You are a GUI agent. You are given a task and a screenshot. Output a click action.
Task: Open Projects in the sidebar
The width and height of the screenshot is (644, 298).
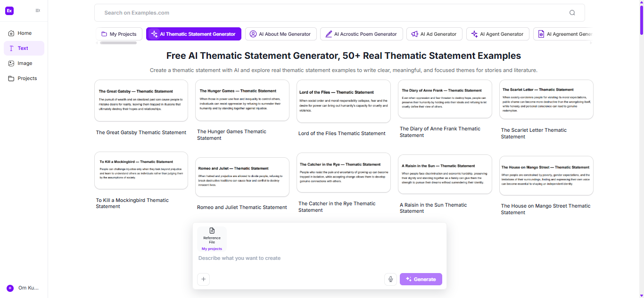[24, 78]
